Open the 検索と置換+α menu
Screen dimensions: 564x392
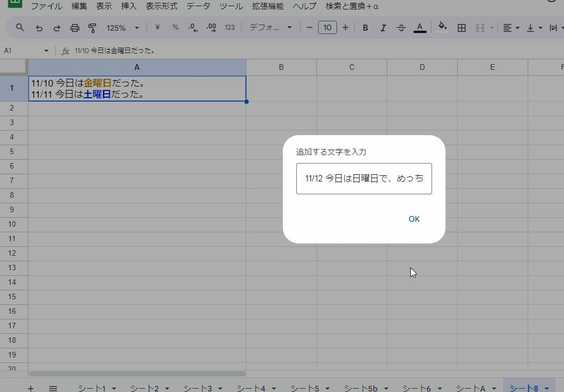(352, 6)
